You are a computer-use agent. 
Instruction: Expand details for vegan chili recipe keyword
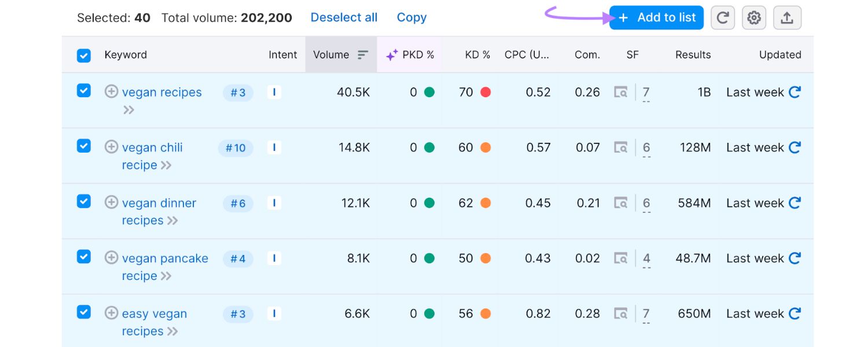coord(167,165)
